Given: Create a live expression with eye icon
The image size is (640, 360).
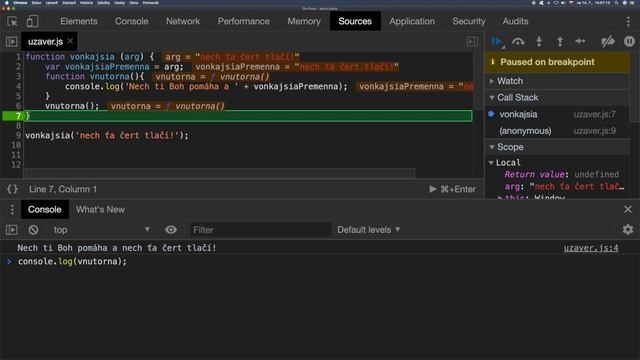Looking at the screenshot, I should click(x=171, y=230).
